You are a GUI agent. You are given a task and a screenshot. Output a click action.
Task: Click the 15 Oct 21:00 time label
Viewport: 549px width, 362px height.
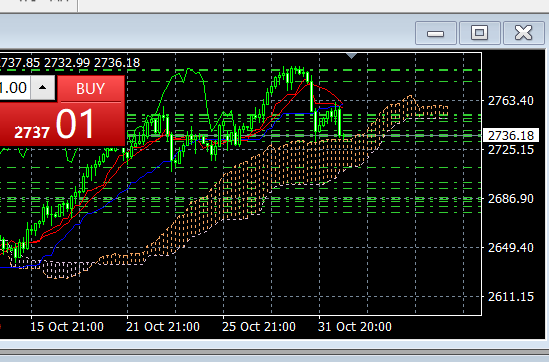(67, 327)
